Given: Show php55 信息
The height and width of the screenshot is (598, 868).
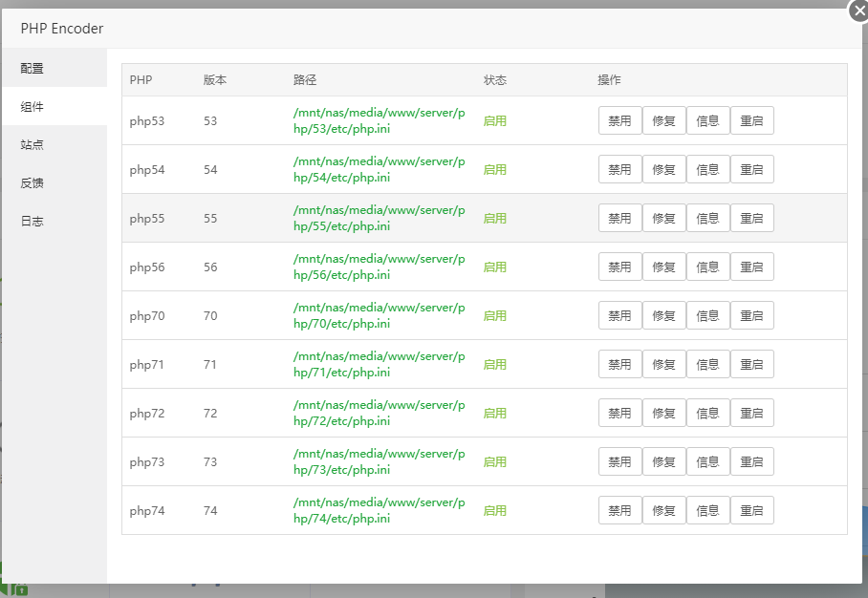Looking at the screenshot, I should 707,218.
